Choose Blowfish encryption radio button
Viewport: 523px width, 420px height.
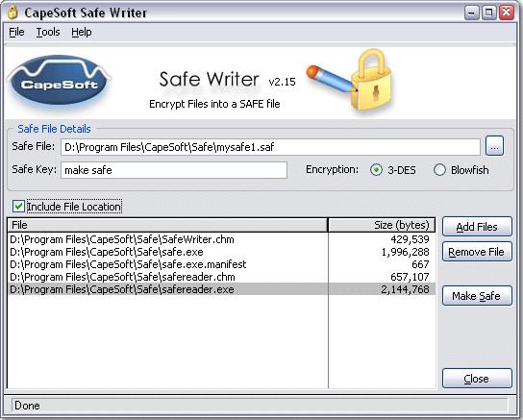pyautogui.click(x=439, y=170)
